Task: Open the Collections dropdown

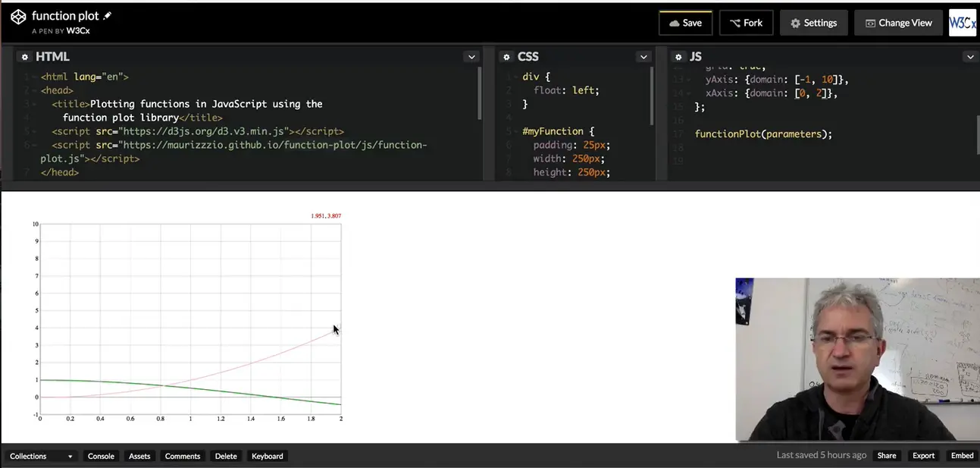Action: [x=42, y=456]
